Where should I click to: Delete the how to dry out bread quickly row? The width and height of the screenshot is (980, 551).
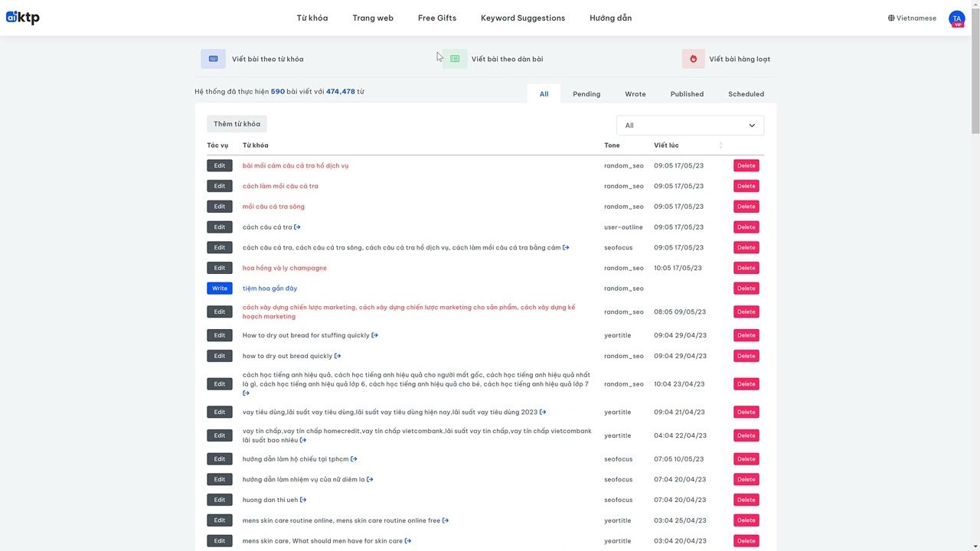tap(746, 356)
